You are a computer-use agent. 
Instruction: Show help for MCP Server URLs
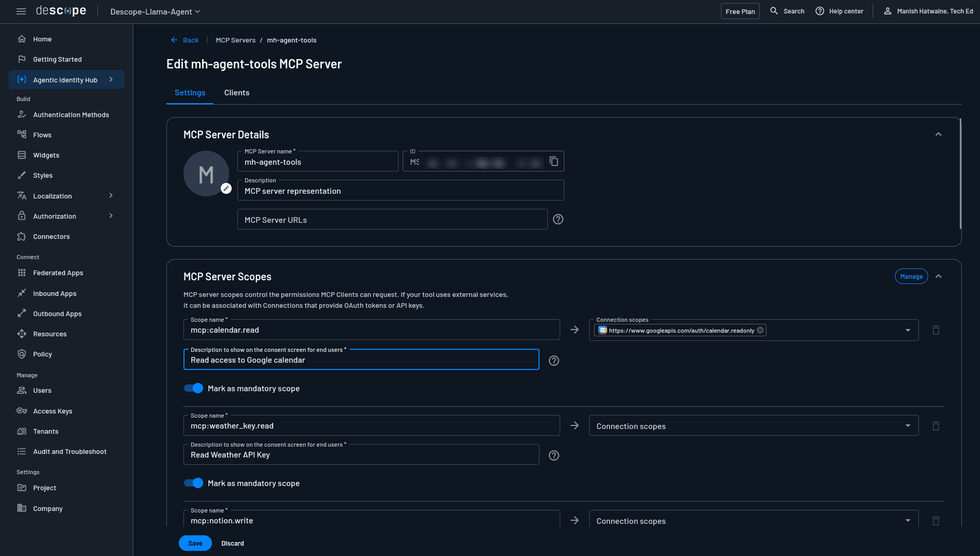point(558,219)
